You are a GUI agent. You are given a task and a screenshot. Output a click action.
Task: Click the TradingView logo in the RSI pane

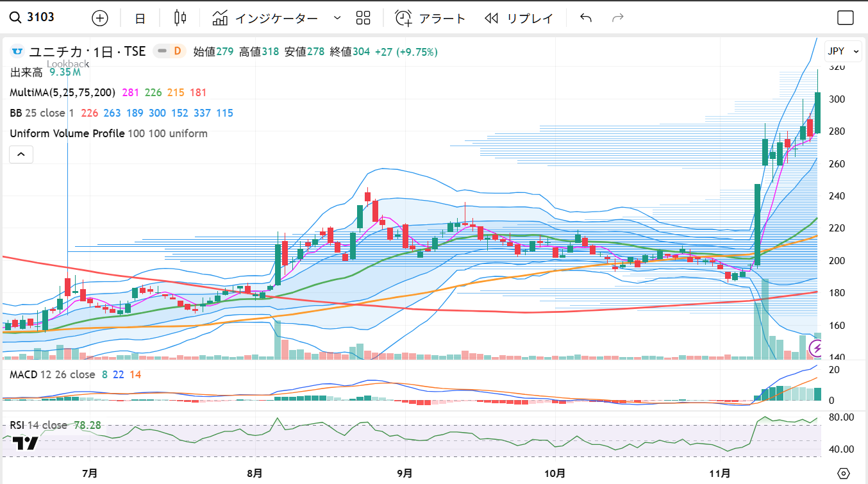click(x=26, y=443)
